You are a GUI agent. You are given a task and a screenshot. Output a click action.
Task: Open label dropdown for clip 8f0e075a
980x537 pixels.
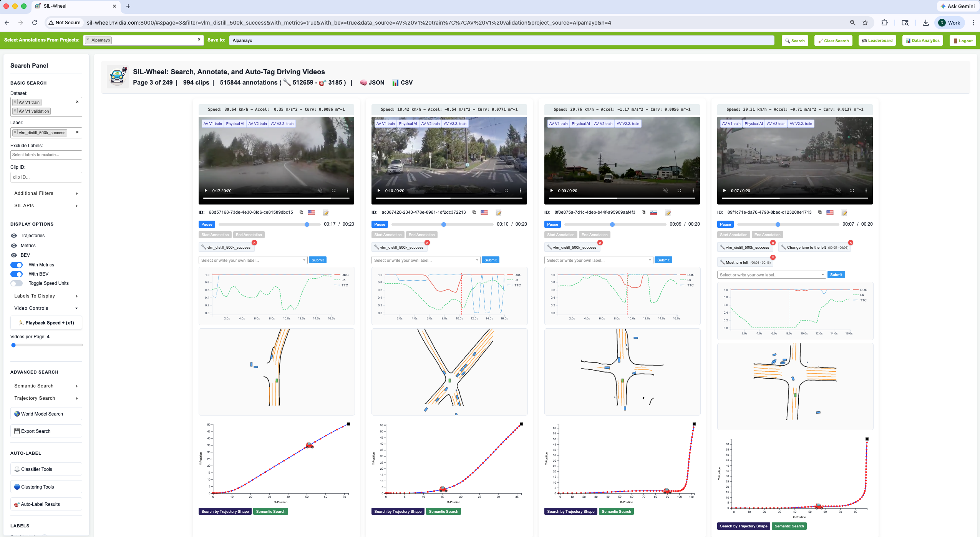point(599,260)
